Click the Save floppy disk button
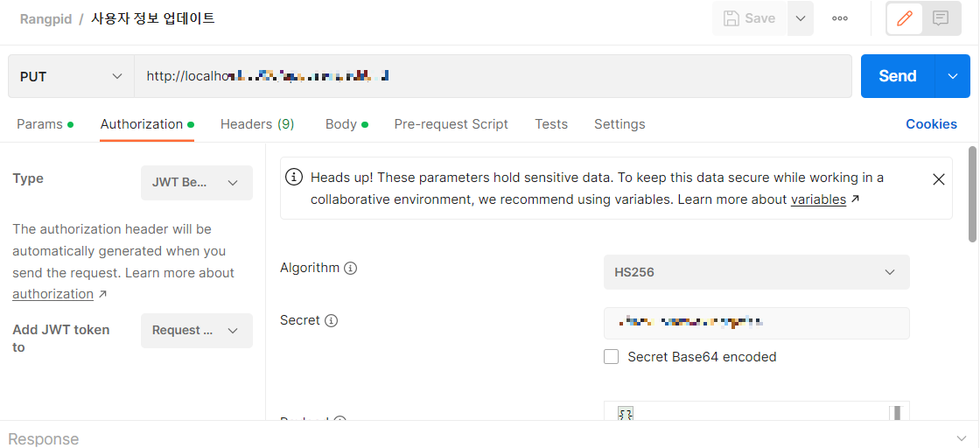The height and width of the screenshot is (448, 980). pos(749,18)
